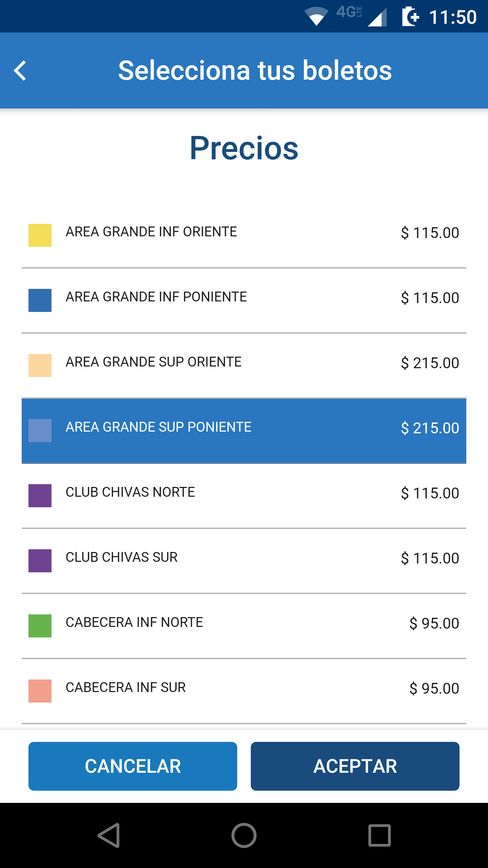
Task: Click the salmon swatch for Cabecera Inf Sur
Action: click(x=40, y=691)
